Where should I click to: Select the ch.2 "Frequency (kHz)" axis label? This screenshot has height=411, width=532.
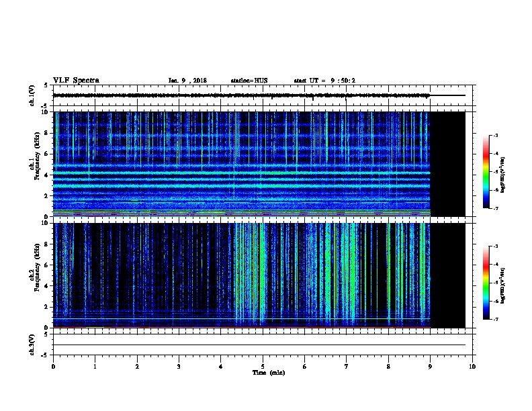(37, 267)
